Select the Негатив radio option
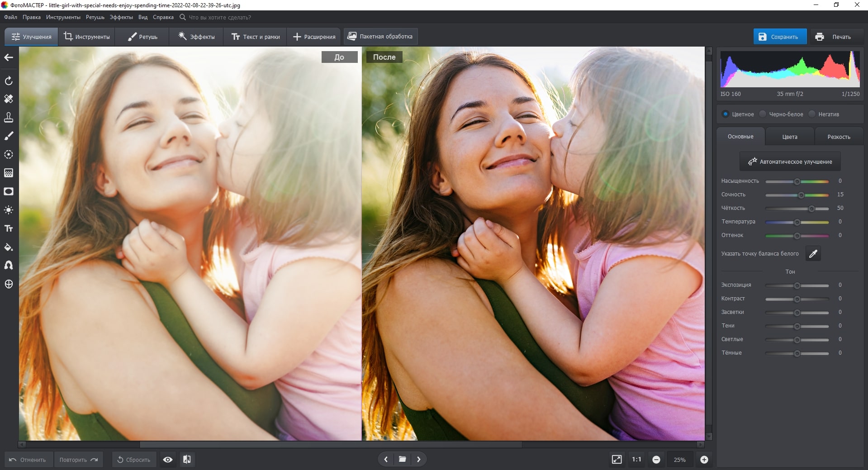868x470 pixels. pyautogui.click(x=812, y=114)
